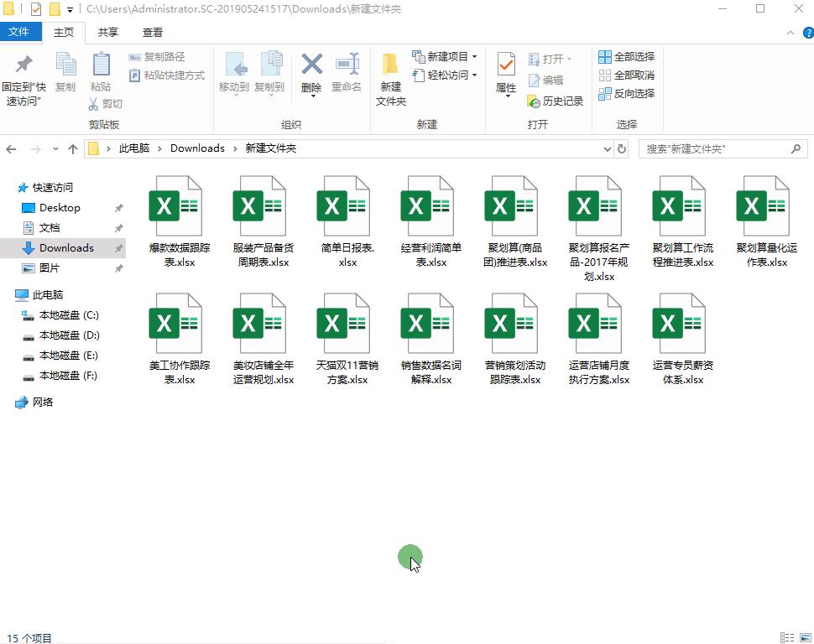Viewport: 814px width, 644px height.
Task: Select 图片 in Quick access sidebar
Action: coord(50,268)
